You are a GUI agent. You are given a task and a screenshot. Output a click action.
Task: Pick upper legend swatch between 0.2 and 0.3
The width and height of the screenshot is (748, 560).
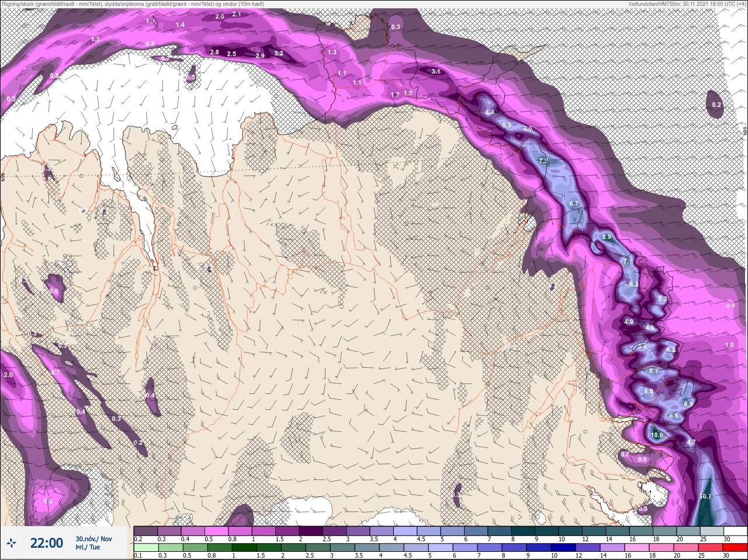click(x=146, y=531)
